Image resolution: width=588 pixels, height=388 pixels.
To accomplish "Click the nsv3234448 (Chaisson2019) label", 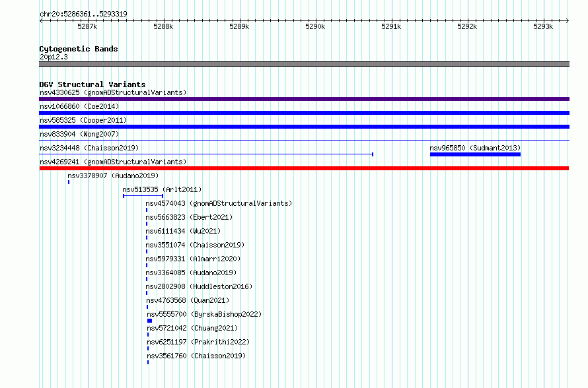I will [x=89, y=148].
